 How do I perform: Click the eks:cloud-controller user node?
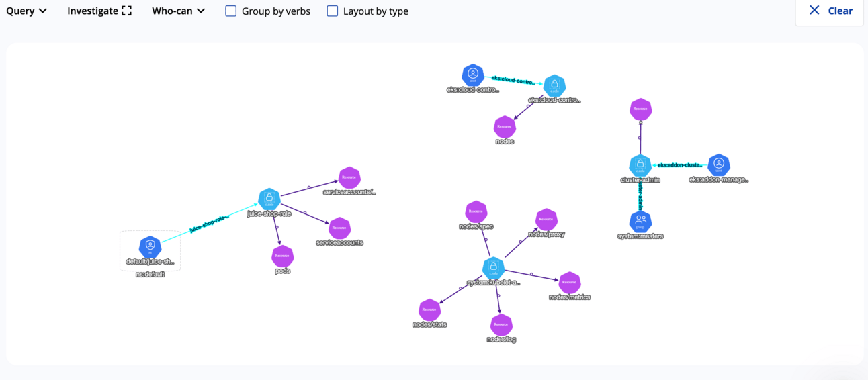(473, 75)
